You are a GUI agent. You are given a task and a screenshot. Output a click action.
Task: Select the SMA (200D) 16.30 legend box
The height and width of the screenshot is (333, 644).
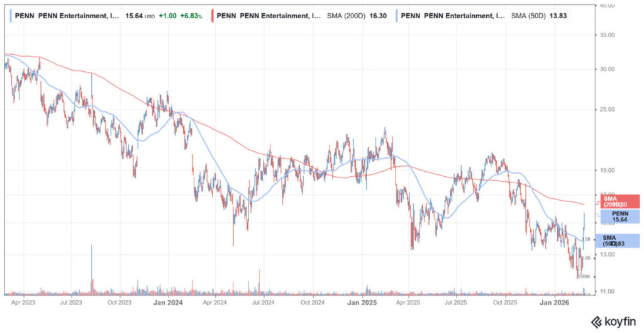coord(301,15)
